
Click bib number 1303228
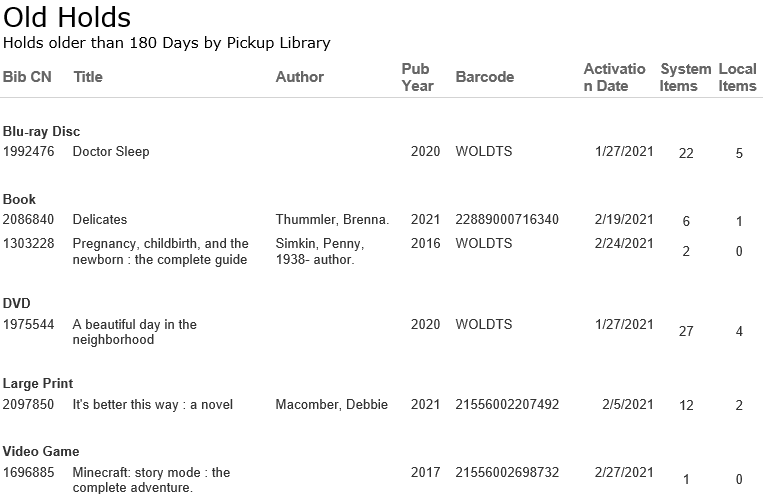(x=28, y=244)
